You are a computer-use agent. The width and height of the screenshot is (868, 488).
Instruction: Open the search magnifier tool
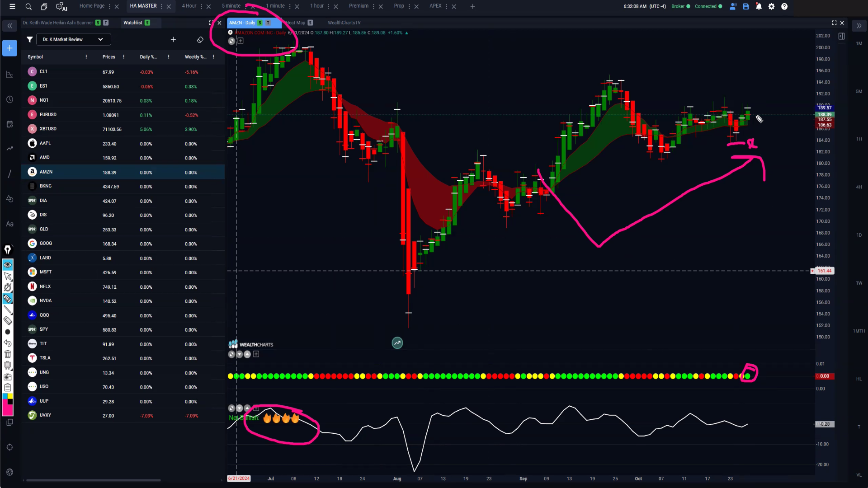click(x=28, y=6)
